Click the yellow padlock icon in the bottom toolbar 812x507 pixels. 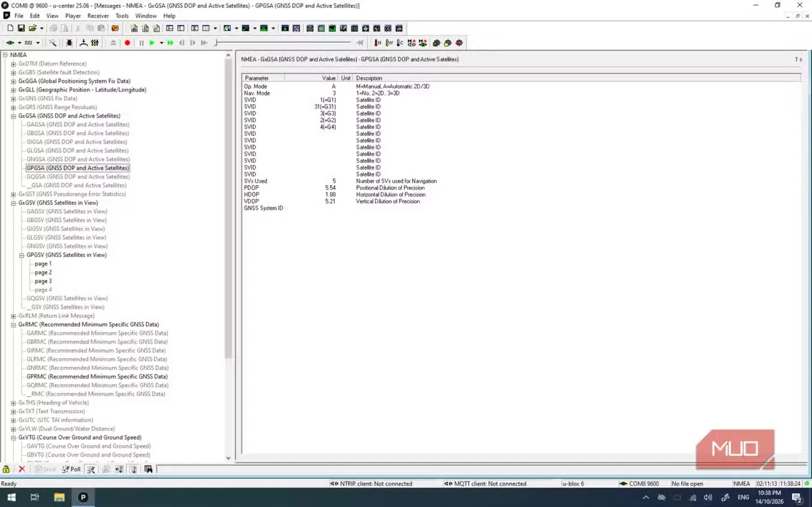6,469
